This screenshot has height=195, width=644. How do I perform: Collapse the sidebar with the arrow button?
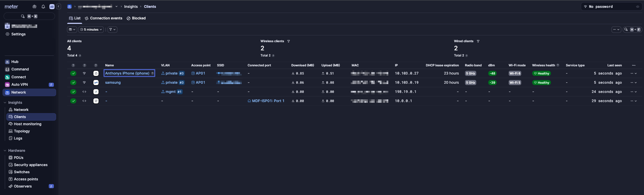59,6
